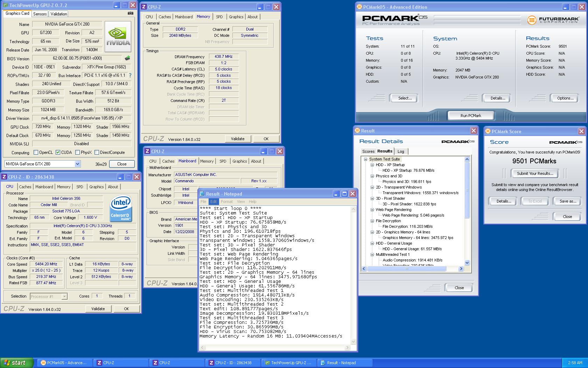The height and width of the screenshot is (368, 588).
Task: Click the Result Details horizontal scrollbar thumb
Action: coord(407,269)
